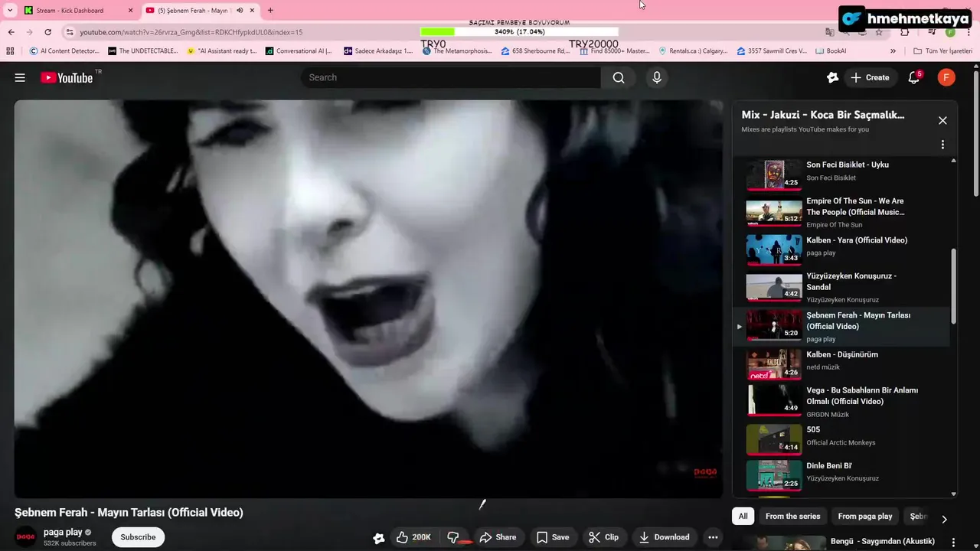Open 658 Sherbourne Rd bookmark
This screenshot has height=551, width=980.
(536, 51)
